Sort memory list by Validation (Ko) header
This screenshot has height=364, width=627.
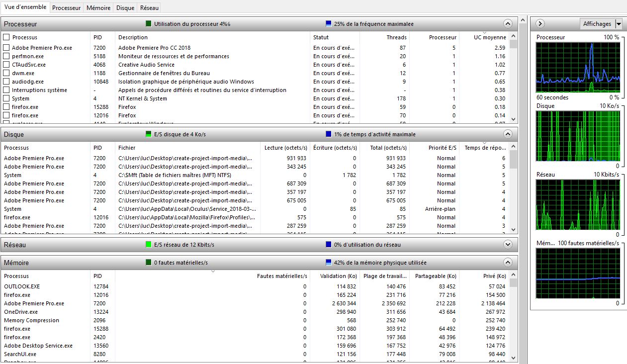tap(335, 276)
